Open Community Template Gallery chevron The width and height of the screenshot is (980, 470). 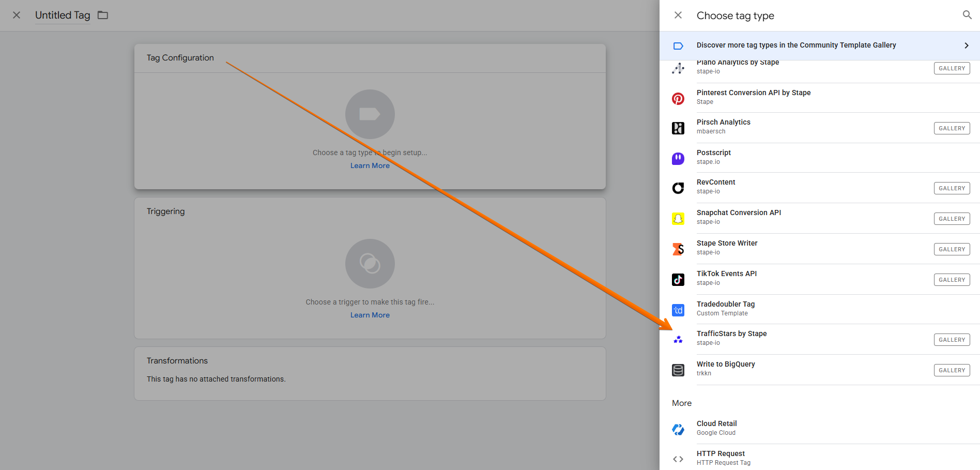point(967,46)
